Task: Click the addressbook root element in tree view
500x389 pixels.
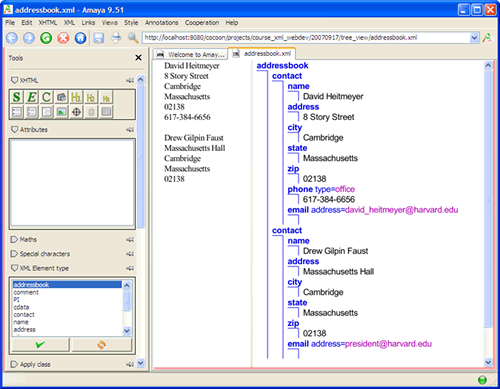Action: pyautogui.click(x=282, y=66)
